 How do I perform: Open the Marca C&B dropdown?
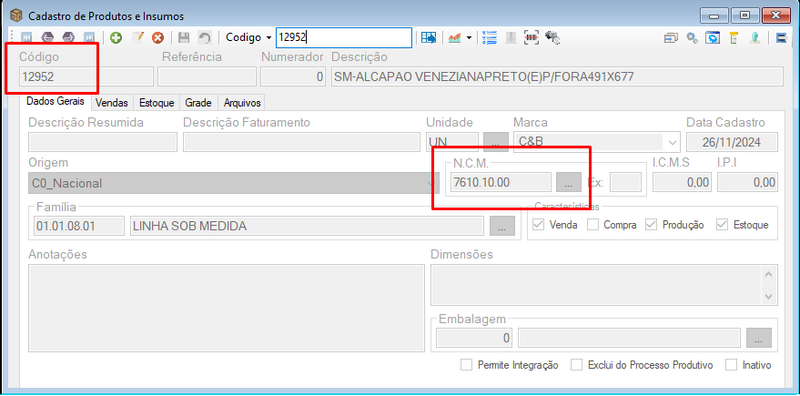[x=672, y=141]
